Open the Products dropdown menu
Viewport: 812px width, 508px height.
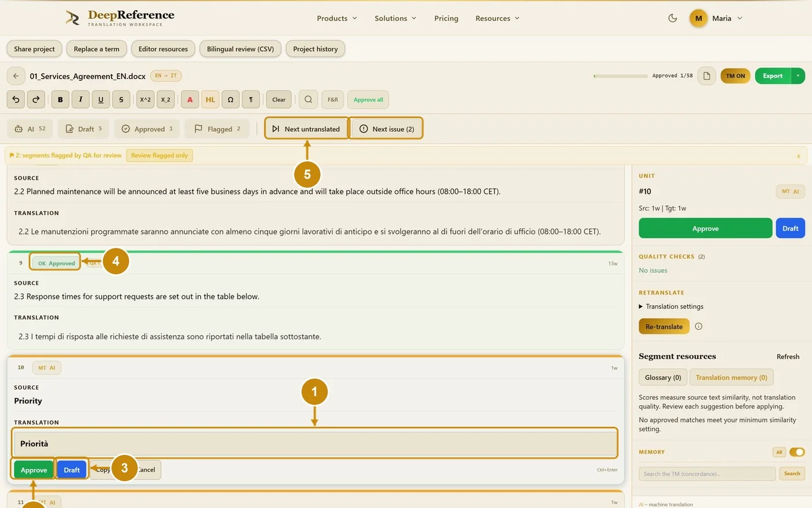(337, 18)
